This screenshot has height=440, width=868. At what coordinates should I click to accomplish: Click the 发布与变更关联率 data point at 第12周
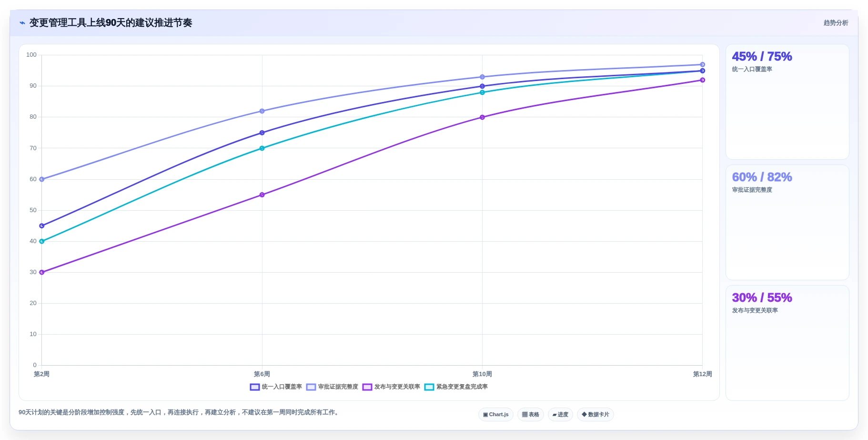[702, 80]
